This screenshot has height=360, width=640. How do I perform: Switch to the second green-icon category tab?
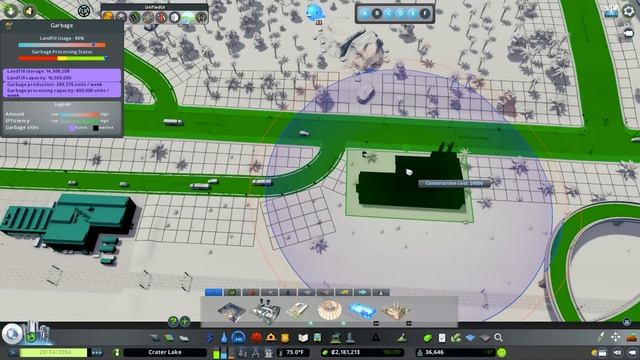click(232, 292)
